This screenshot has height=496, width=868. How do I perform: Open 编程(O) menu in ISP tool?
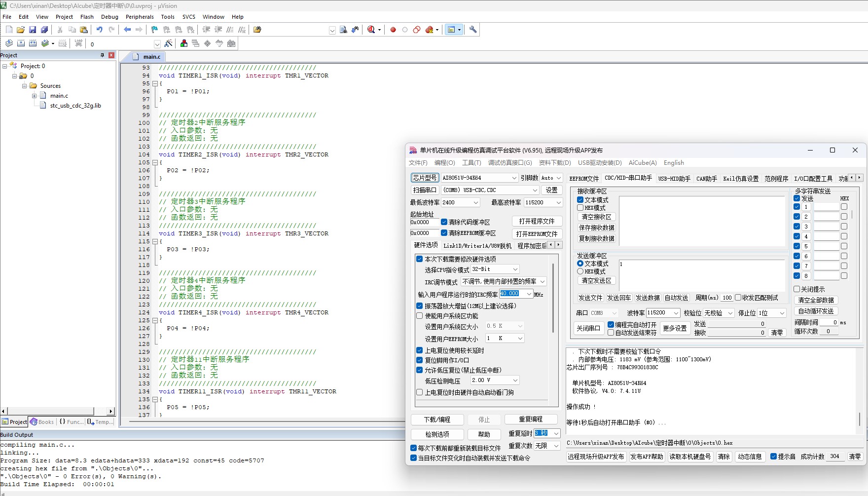(x=444, y=163)
